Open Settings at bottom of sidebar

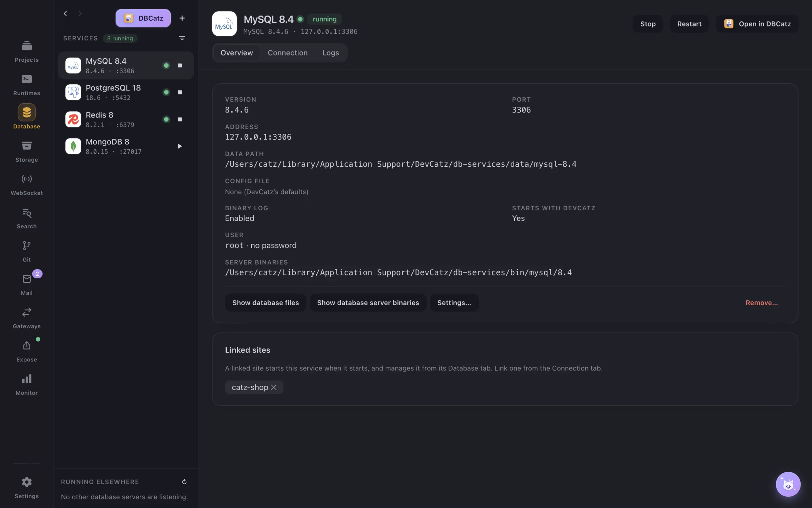(27, 488)
